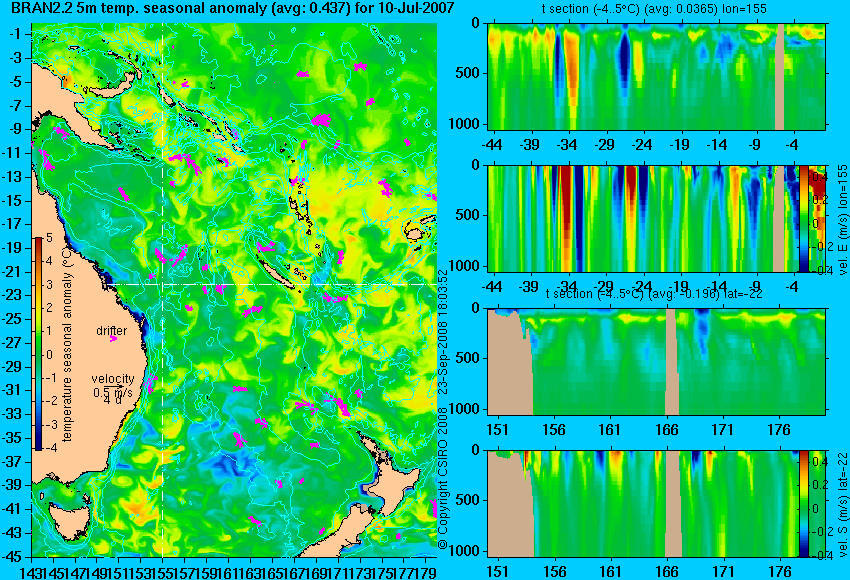Click the '143' longitude tick under the map
The height and width of the screenshot is (580, 850).
tap(29, 572)
